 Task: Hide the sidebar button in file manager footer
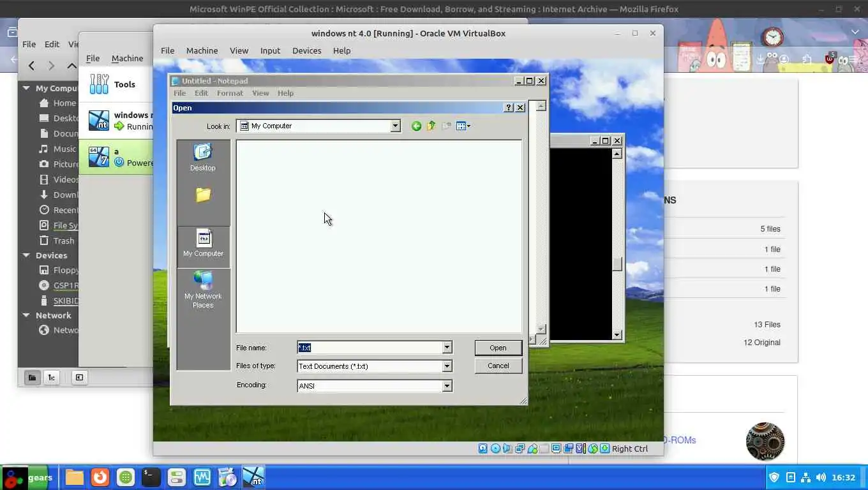pyautogui.click(x=79, y=377)
